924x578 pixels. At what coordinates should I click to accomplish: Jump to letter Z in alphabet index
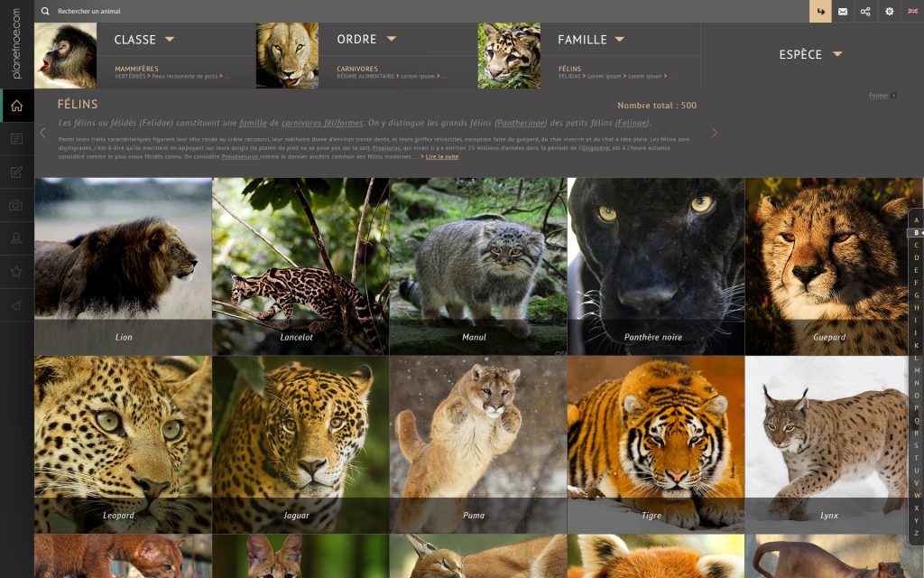[x=917, y=533]
